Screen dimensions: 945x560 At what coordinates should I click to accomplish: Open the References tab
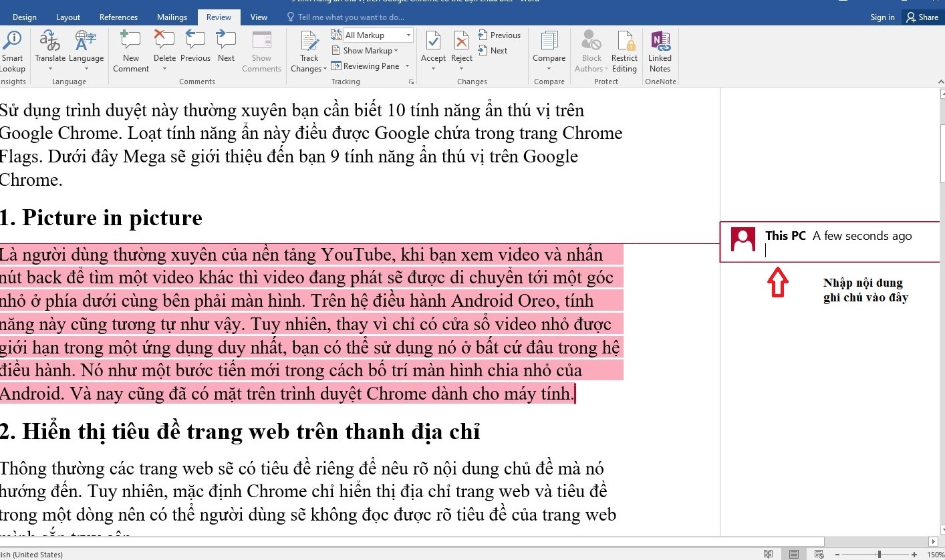pyautogui.click(x=118, y=17)
